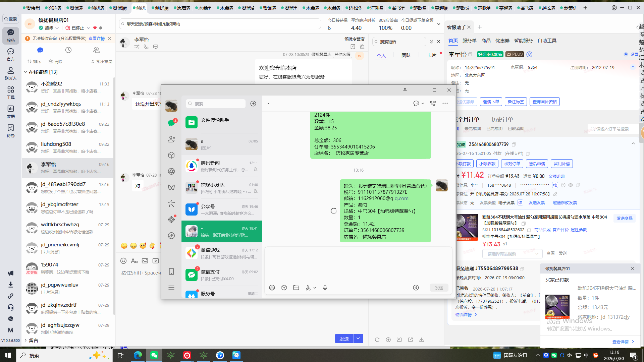The height and width of the screenshot is (362, 644).
Task: Collapse the 在线咨询 [13] group
Action: [25, 72]
